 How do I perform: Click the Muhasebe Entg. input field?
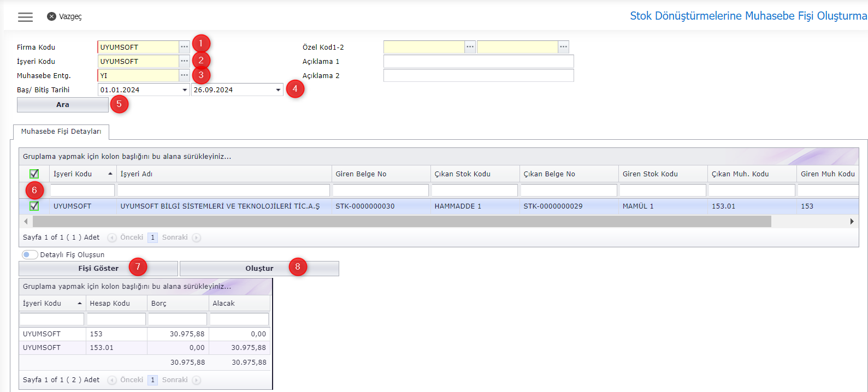pyautogui.click(x=138, y=75)
